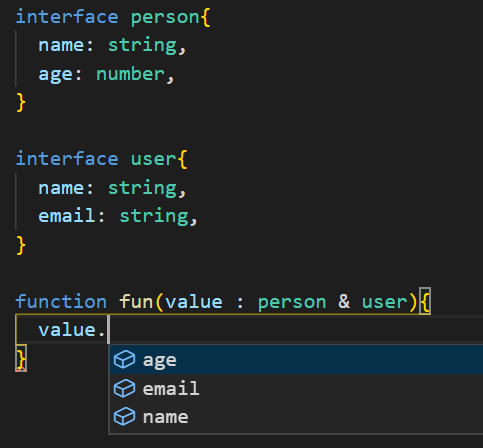Click the person interface name in its declaration
Image resolution: width=483 pixels, height=448 pixels.
[165, 17]
